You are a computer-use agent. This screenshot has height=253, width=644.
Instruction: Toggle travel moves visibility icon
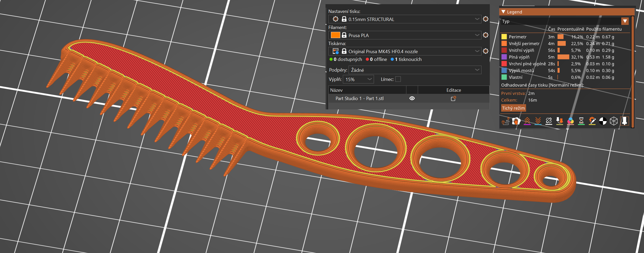pos(505,121)
